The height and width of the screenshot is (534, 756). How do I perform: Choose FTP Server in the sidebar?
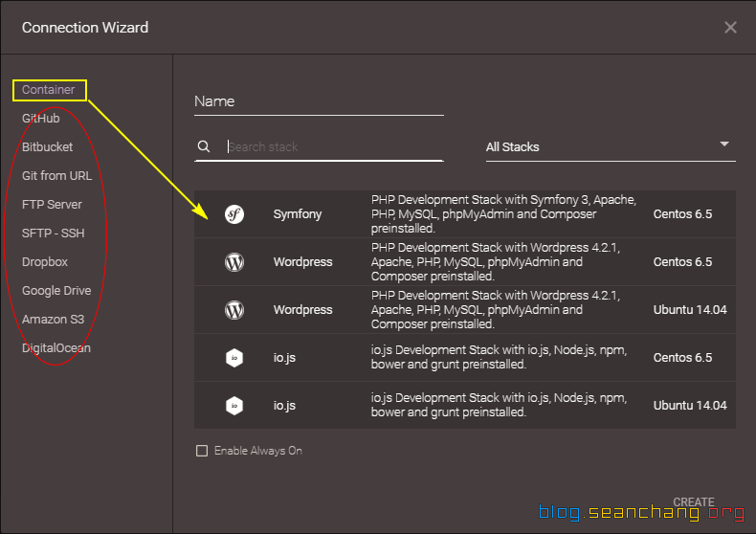pos(52,205)
